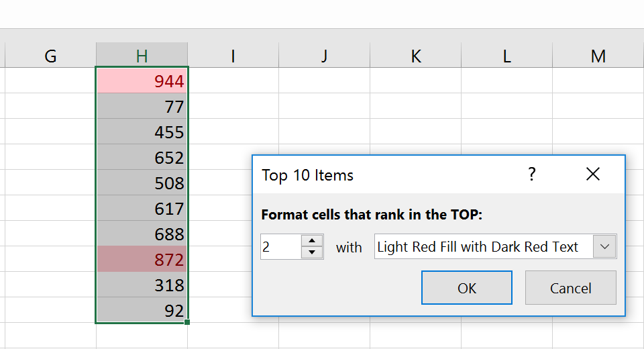Screen dimensions: 644x349
Task: Open the format style dropdown arrow
Action: pos(604,247)
